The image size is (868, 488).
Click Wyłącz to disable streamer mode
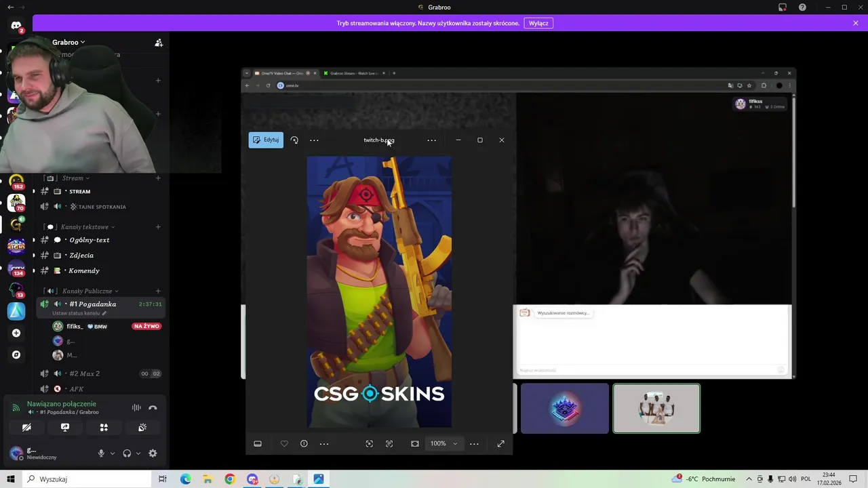pyautogui.click(x=538, y=23)
